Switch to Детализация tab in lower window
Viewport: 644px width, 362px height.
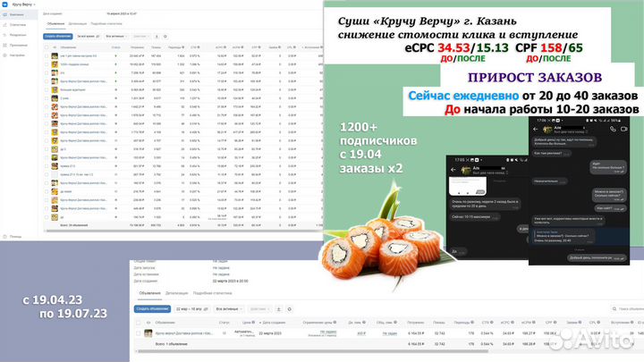point(176,293)
